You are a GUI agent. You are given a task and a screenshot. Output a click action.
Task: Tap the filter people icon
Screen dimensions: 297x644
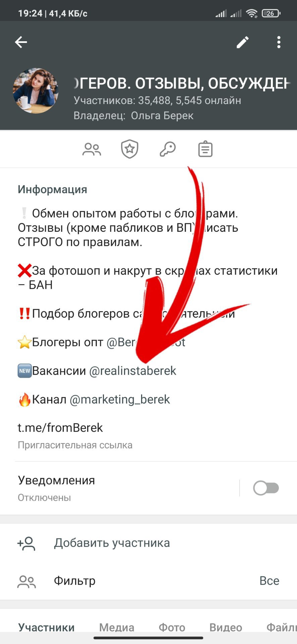(x=26, y=582)
